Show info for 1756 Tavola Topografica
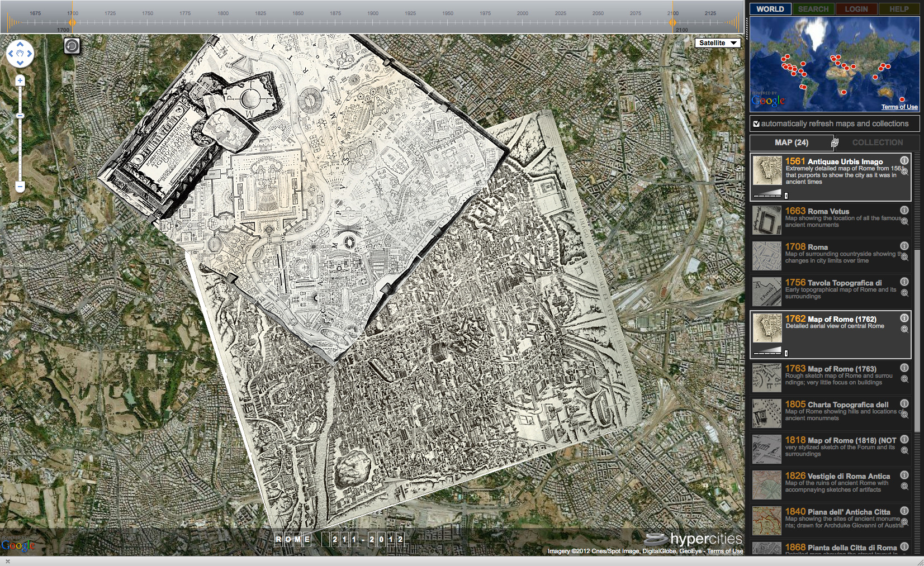 [904, 282]
